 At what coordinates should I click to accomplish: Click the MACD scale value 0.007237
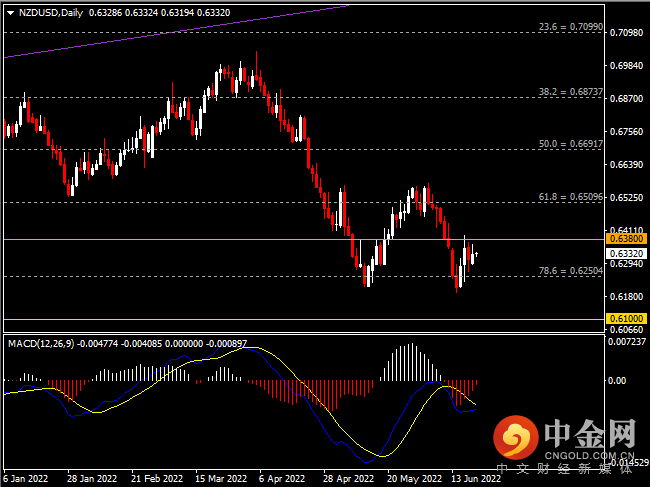pos(627,342)
